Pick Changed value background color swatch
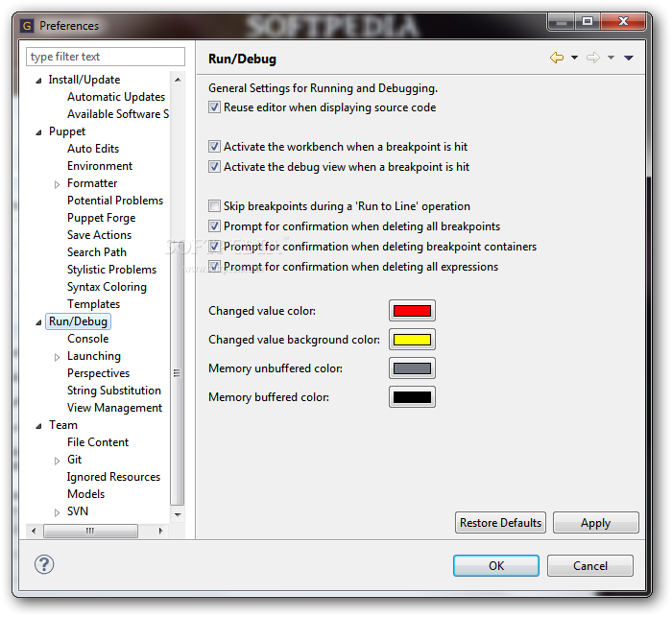Image resolution: width=672 pixels, height=617 pixels. (412, 340)
